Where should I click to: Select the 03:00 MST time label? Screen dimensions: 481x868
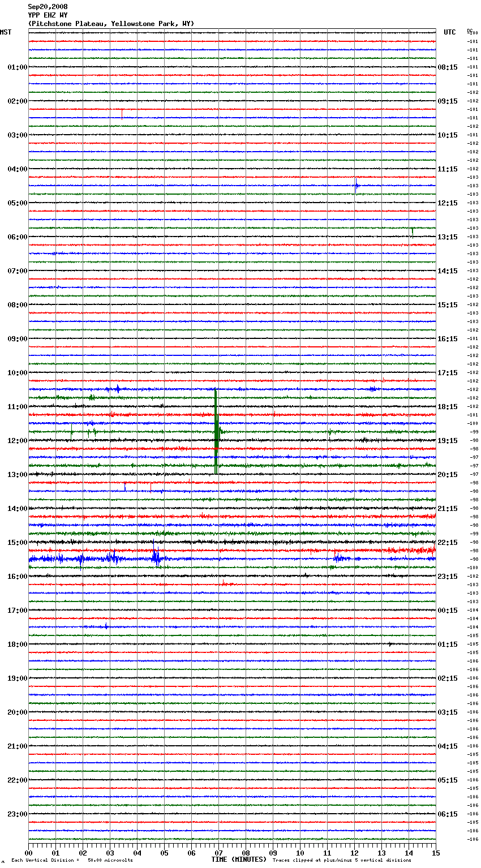pyautogui.click(x=18, y=135)
